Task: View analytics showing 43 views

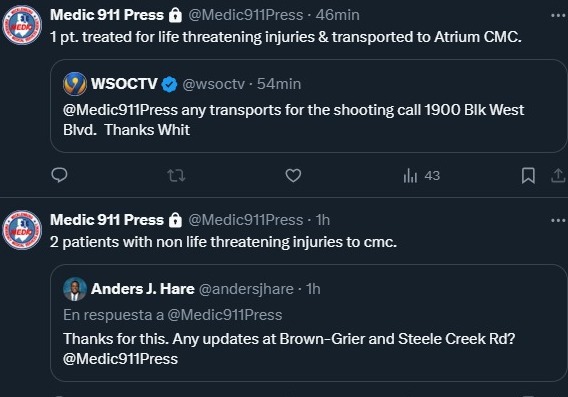Action: (421, 176)
